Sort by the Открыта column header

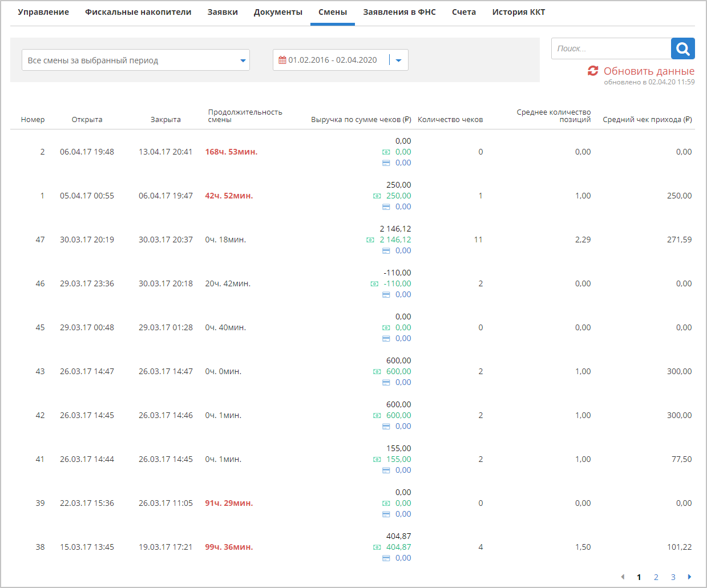(87, 120)
